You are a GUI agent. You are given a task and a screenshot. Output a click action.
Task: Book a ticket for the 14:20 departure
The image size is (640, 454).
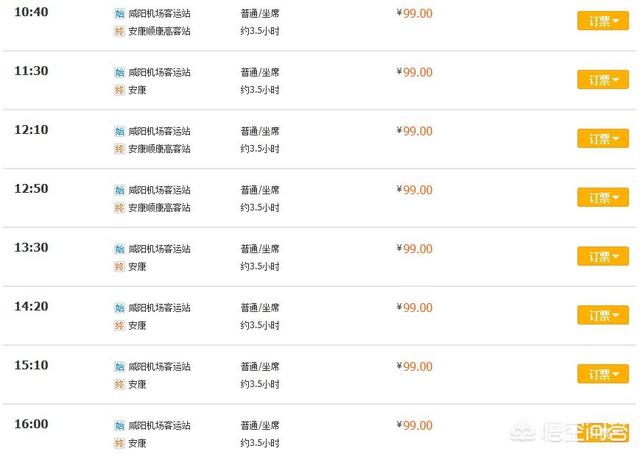point(603,315)
